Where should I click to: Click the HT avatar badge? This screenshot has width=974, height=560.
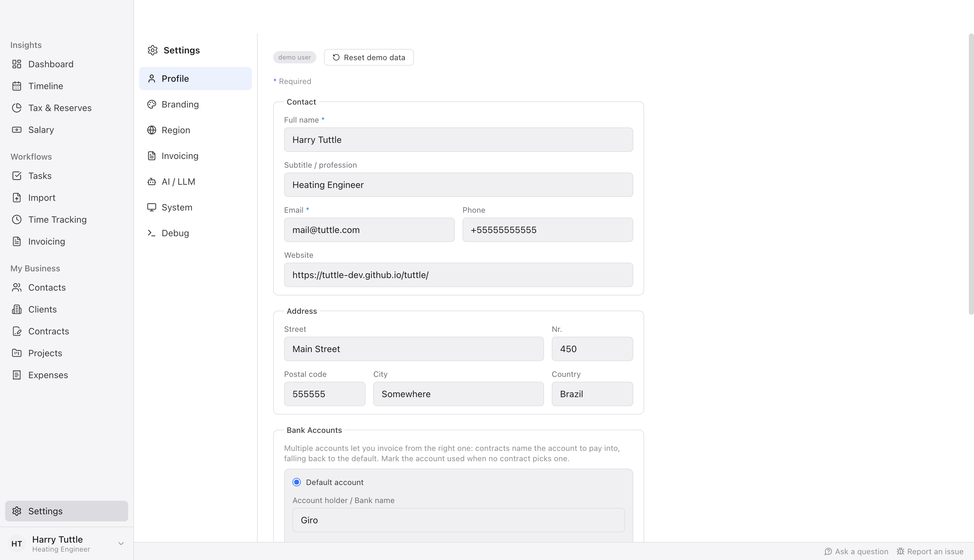[x=16, y=544]
